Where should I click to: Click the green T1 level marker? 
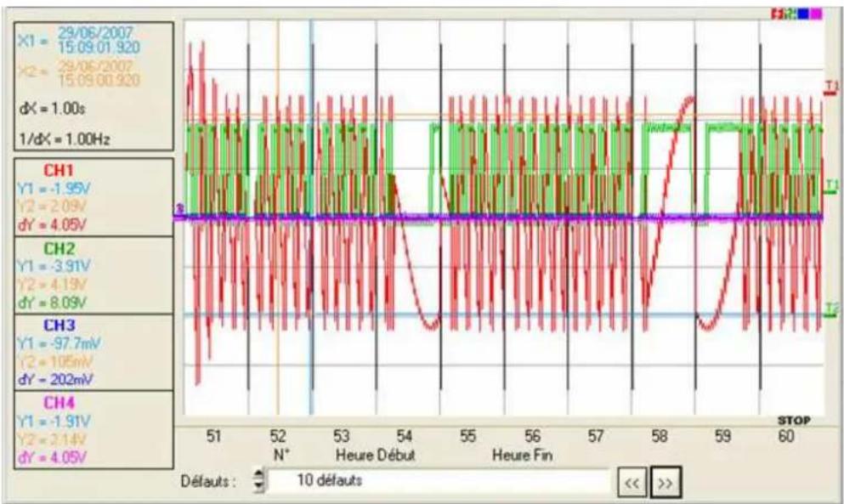(832, 188)
